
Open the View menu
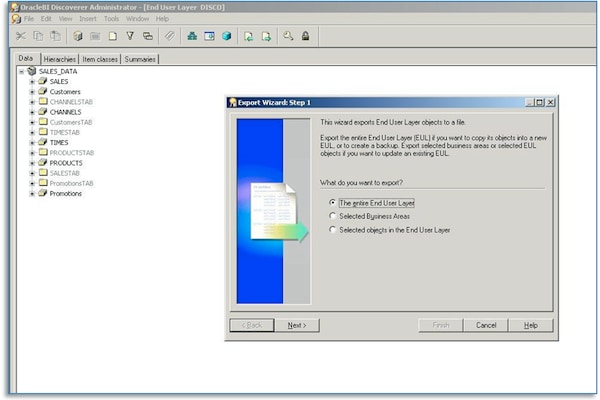point(65,19)
